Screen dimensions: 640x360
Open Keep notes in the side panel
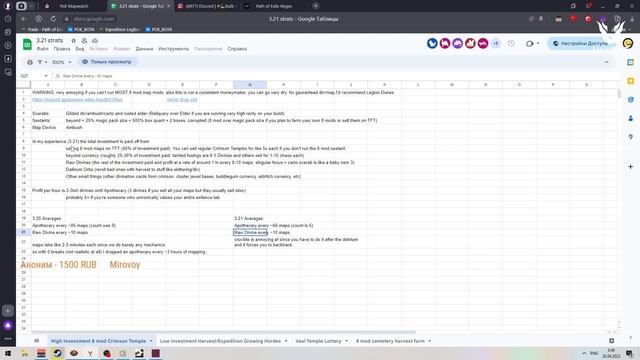pyautogui.click(x=631, y=81)
